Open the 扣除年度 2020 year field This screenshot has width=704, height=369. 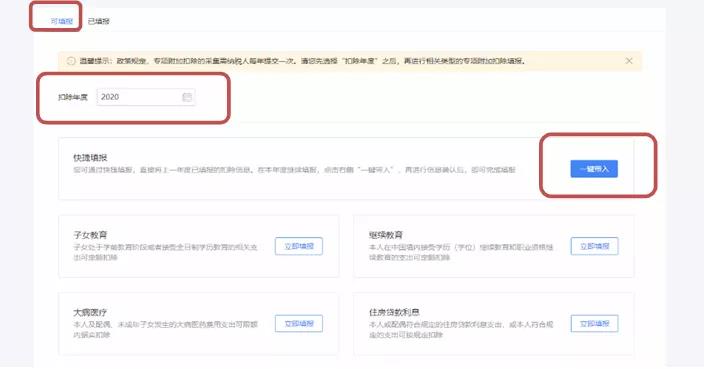point(146,97)
